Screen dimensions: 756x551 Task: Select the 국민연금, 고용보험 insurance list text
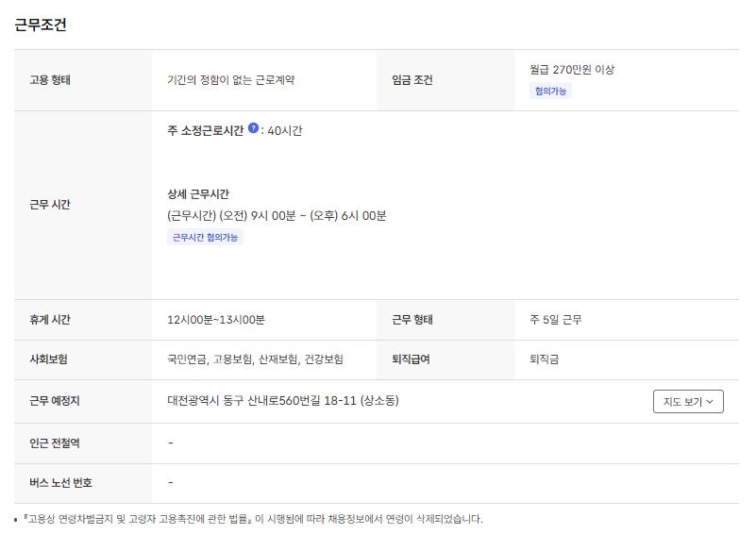[x=255, y=359]
